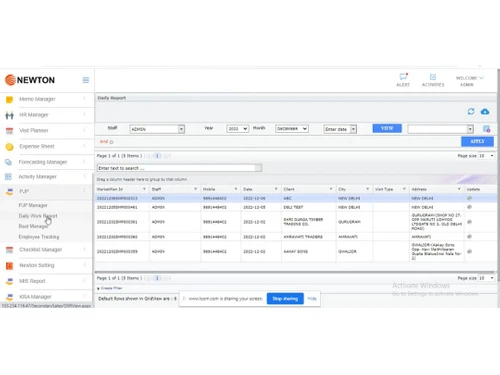Open the Year dropdown
Viewport: 500px width, 375px height.
pos(238,129)
